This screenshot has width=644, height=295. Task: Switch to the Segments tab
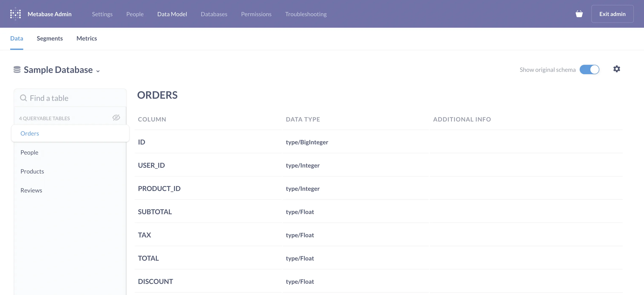point(50,38)
